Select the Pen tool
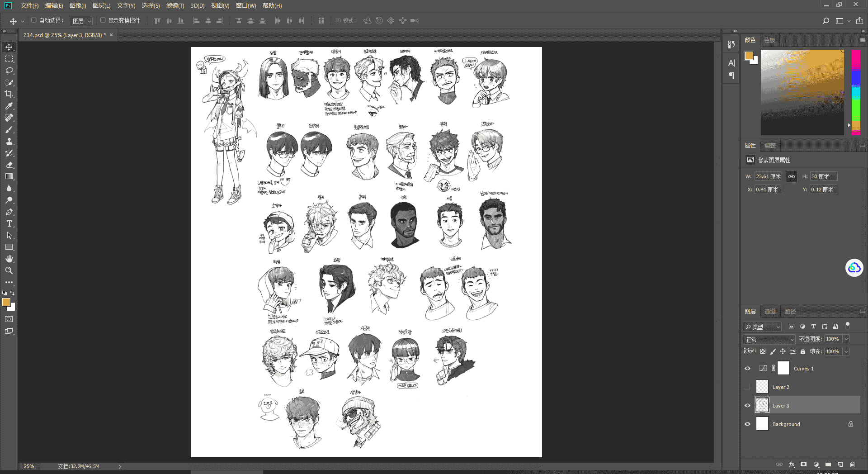The image size is (868, 474). (9, 212)
